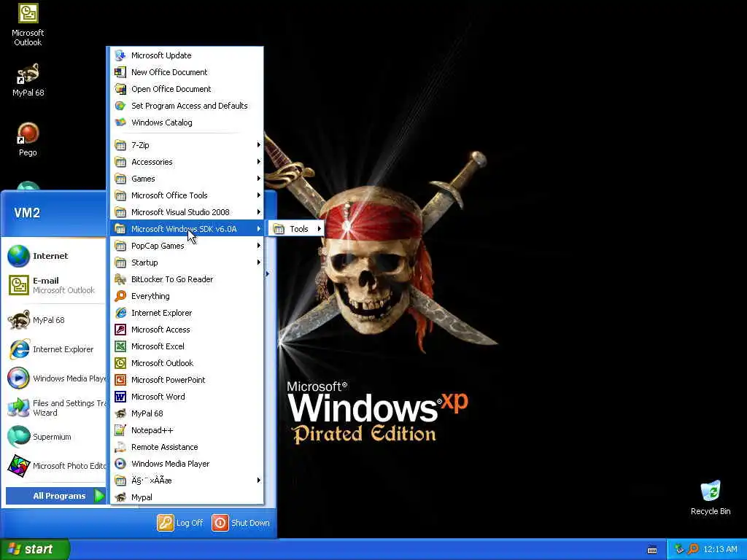Launch Windows Media Player from pinned list
The image size is (747, 560).
coord(55,378)
